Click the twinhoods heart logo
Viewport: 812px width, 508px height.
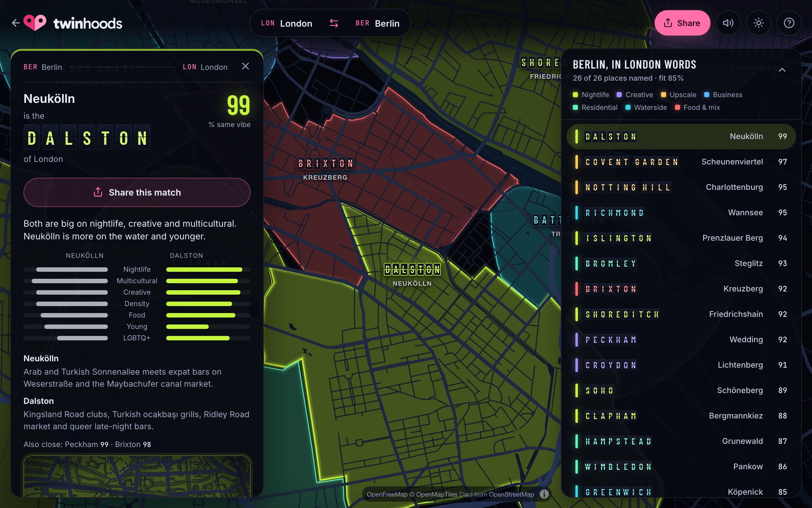[x=35, y=23]
